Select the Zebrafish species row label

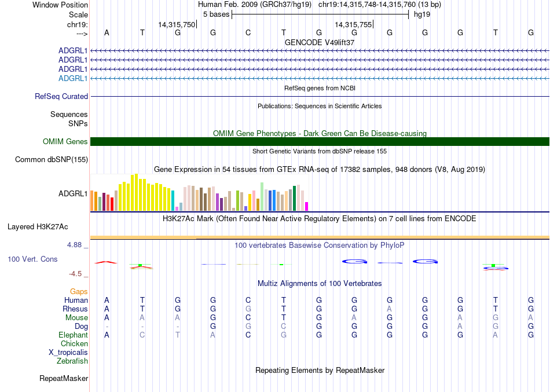coord(72,361)
